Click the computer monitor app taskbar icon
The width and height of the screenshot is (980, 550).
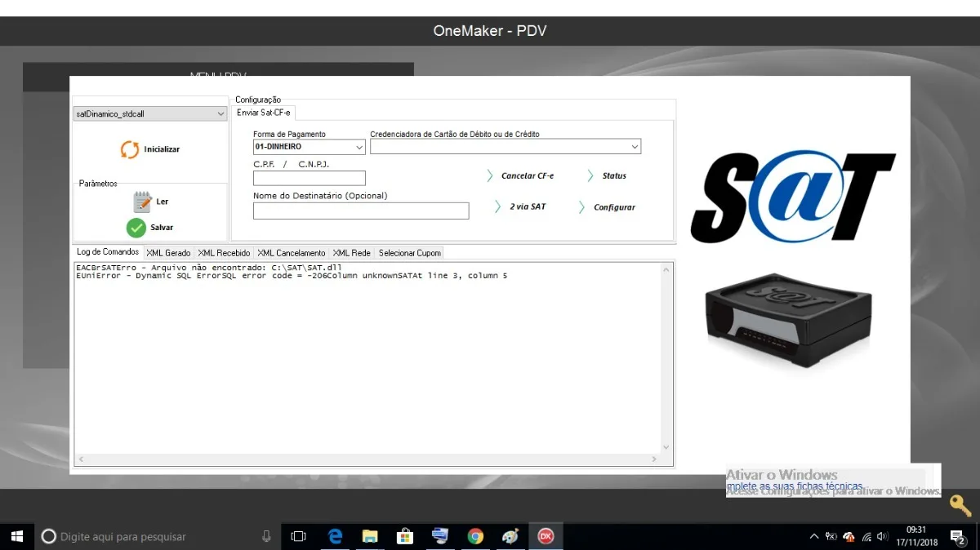point(440,536)
